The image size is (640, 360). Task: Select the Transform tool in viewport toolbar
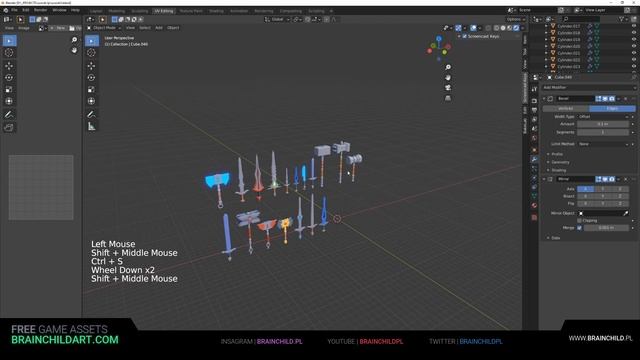coord(91,101)
